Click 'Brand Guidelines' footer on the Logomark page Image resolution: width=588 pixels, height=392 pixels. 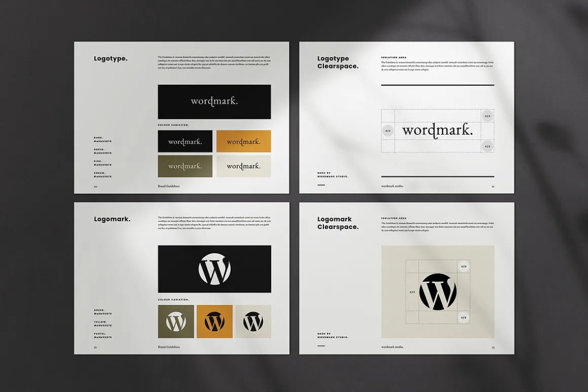click(x=169, y=346)
